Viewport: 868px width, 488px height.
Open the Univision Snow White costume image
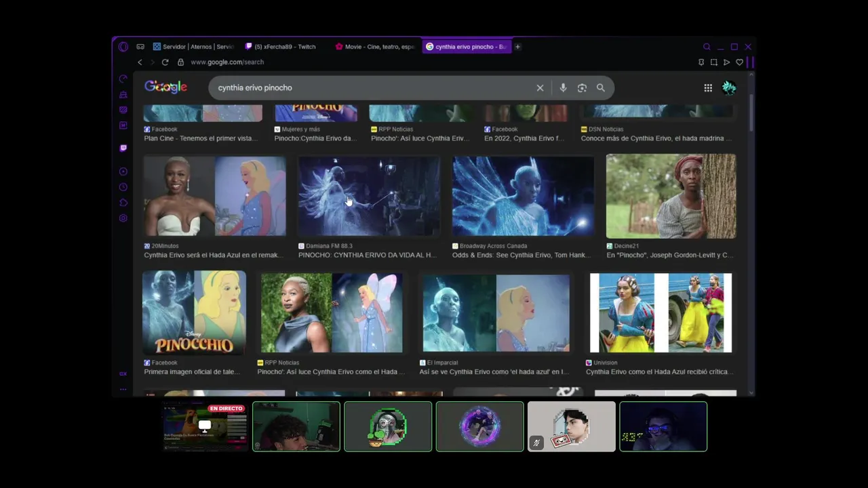(661, 313)
